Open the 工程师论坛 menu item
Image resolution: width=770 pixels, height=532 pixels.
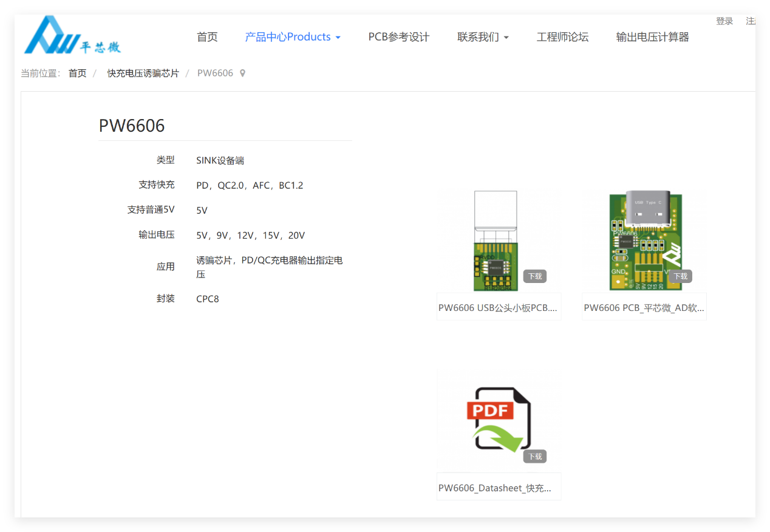pos(562,36)
